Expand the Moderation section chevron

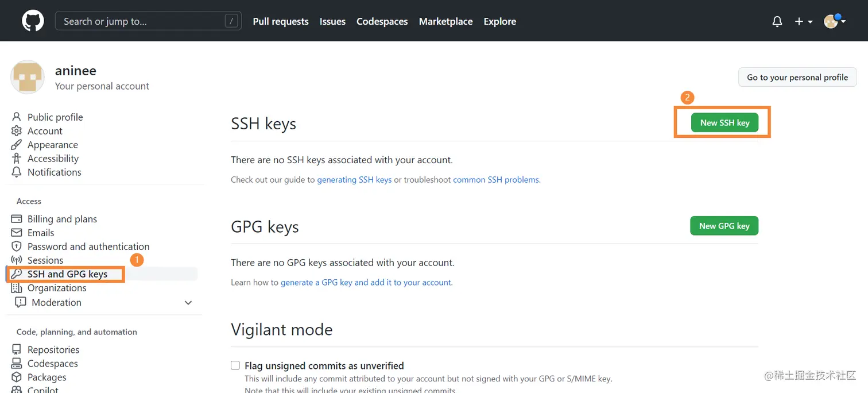tap(188, 302)
